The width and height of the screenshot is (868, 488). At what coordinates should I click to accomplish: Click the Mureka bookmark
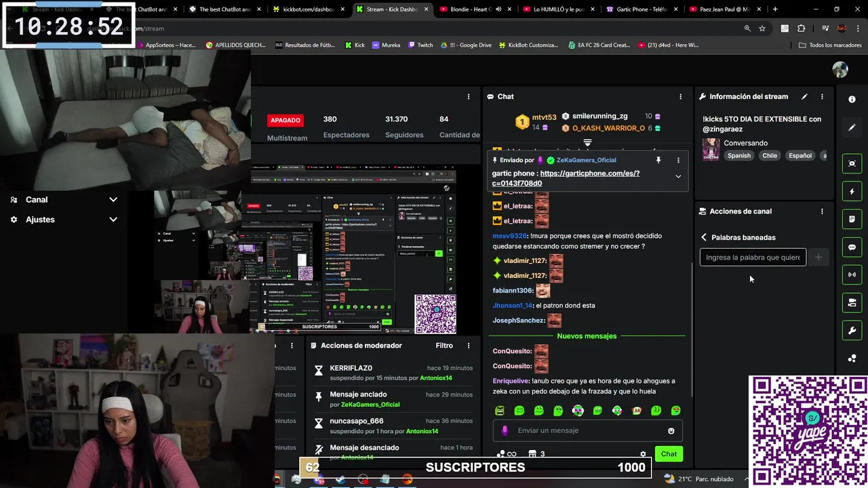click(386, 45)
